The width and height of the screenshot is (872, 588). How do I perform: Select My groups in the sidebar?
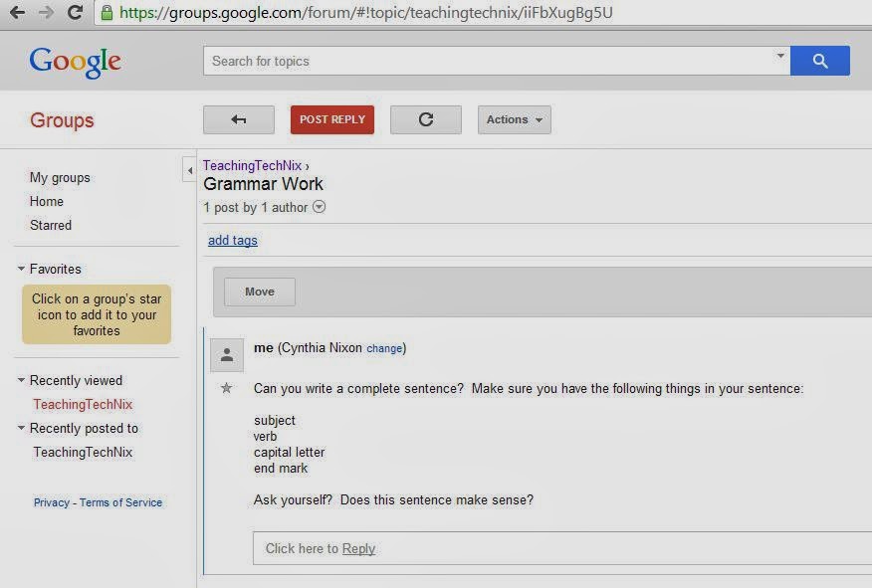pyautogui.click(x=59, y=177)
